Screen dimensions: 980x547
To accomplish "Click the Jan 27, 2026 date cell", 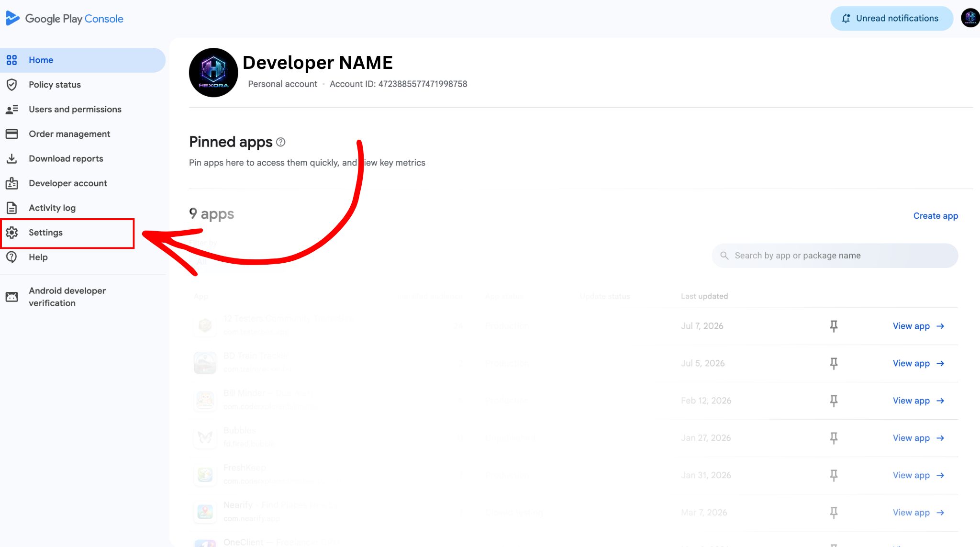I will (x=706, y=438).
